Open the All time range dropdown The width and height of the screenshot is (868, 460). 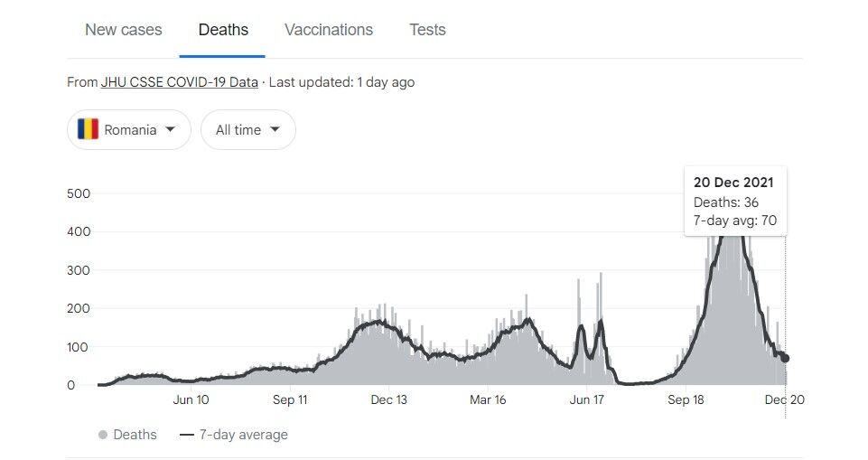pos(247,129)
